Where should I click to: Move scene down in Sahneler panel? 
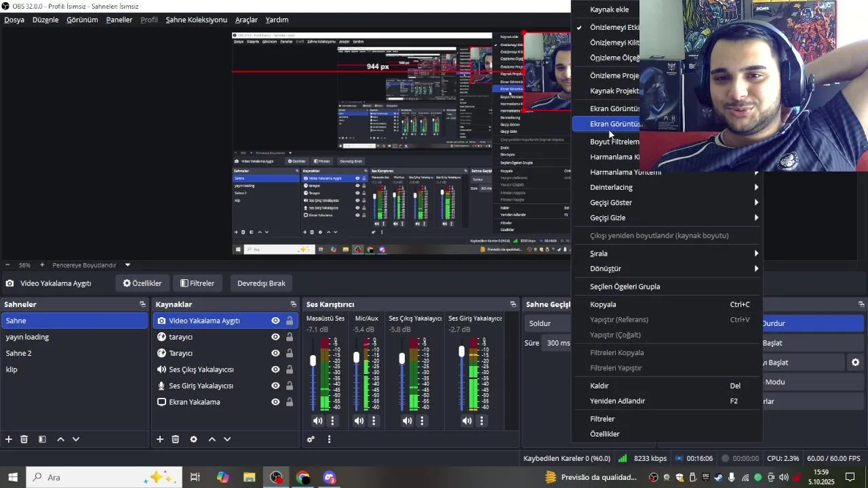76,439
